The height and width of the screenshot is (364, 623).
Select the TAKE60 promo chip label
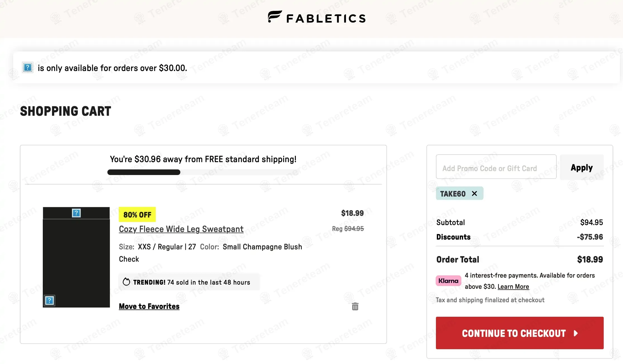tap(453, 194)
